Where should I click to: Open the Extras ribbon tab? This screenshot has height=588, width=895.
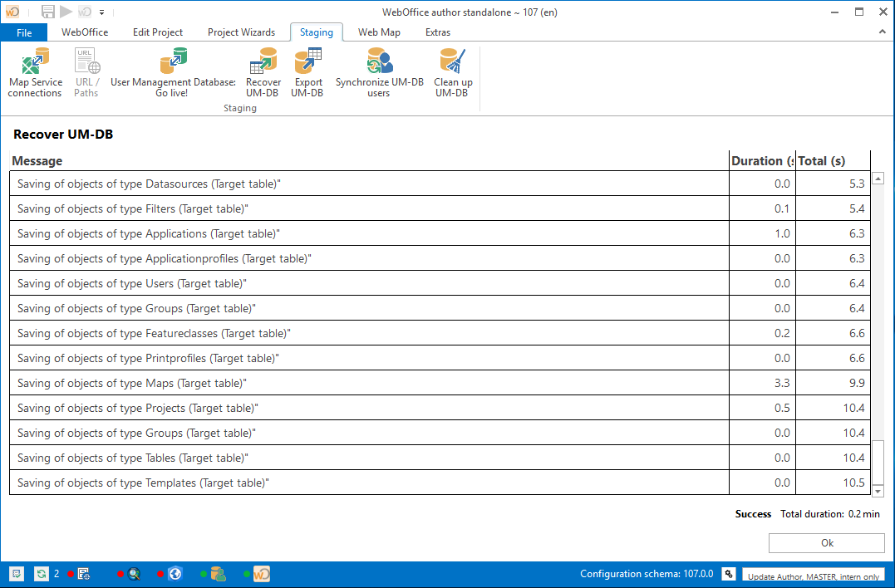pos(438,32)
